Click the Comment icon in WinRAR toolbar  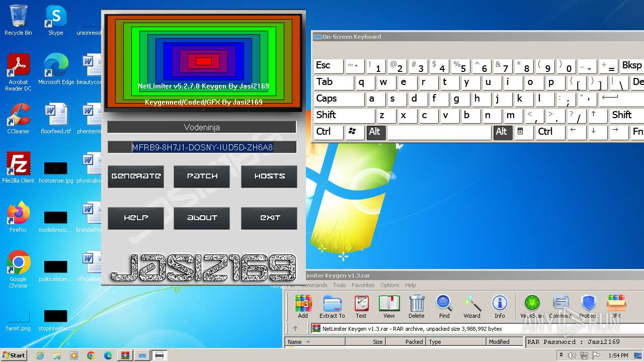(560, 306)
